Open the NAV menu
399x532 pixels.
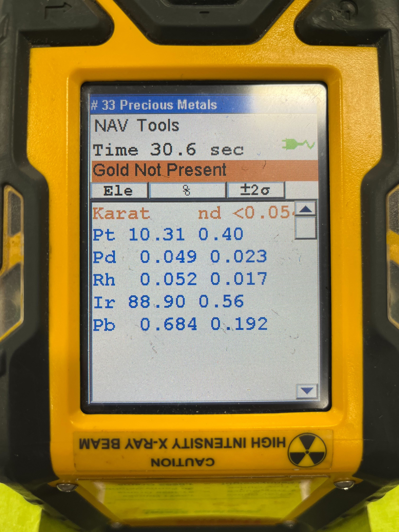point(110,125)
